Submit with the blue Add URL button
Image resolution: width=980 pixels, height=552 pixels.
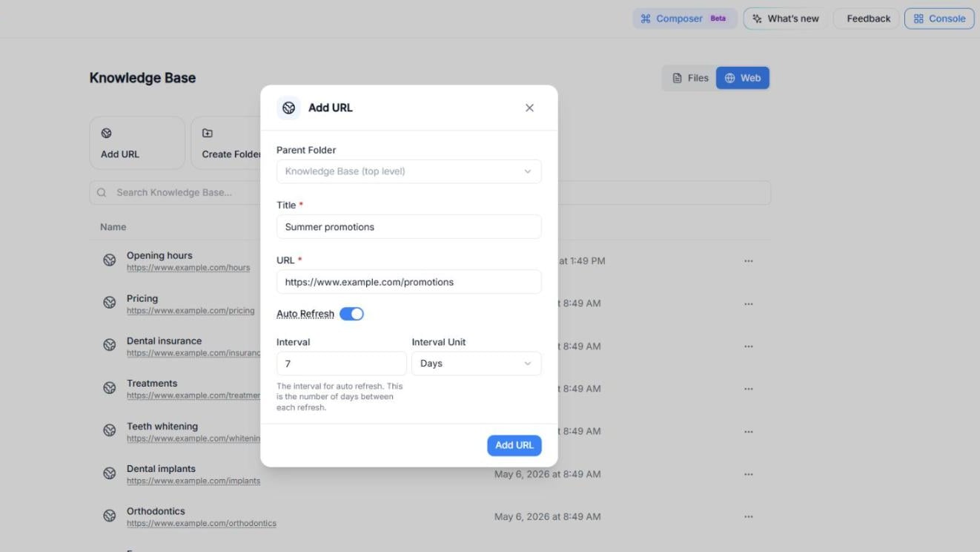(x=514, y=445)
